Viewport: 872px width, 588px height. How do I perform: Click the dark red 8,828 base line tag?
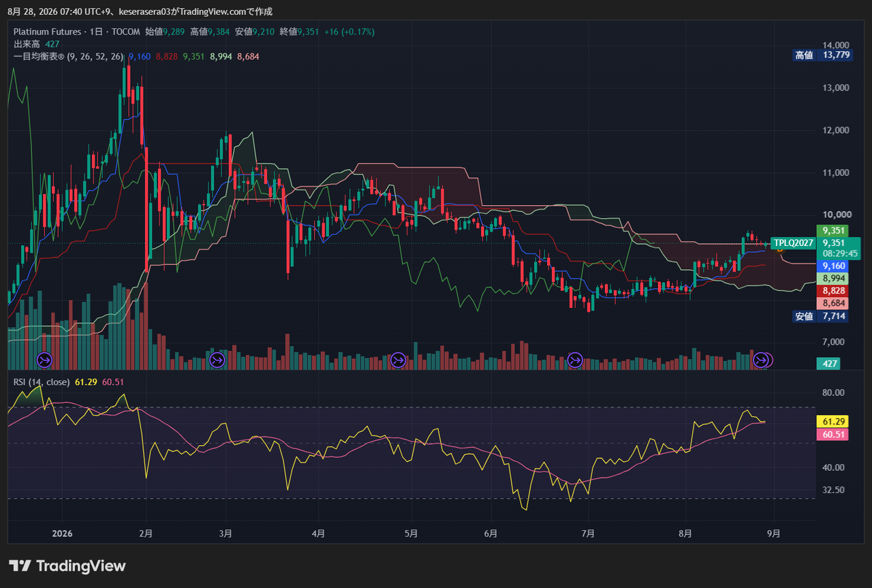point(834,291)
